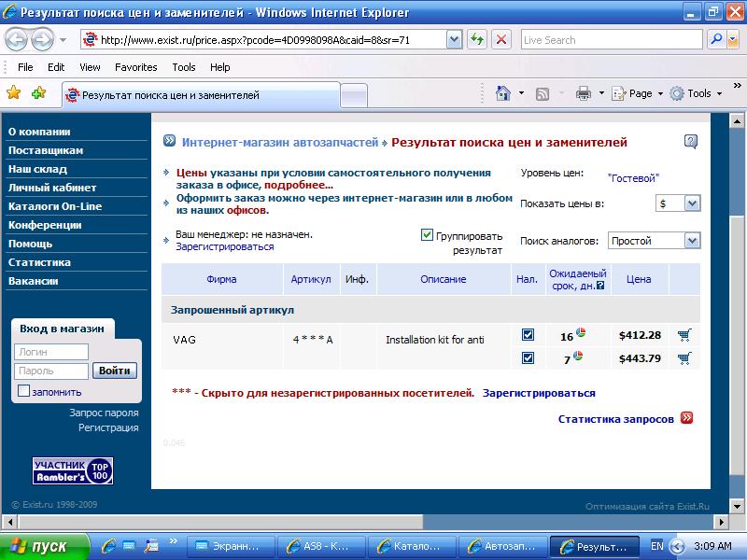
Task: Expand the Поиск аналогов dropdown
Action: coord(692,241)
